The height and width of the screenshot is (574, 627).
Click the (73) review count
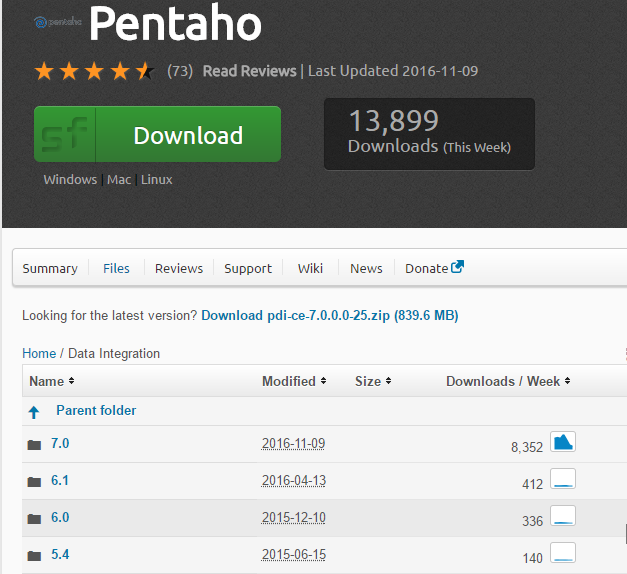click(180, 71)
